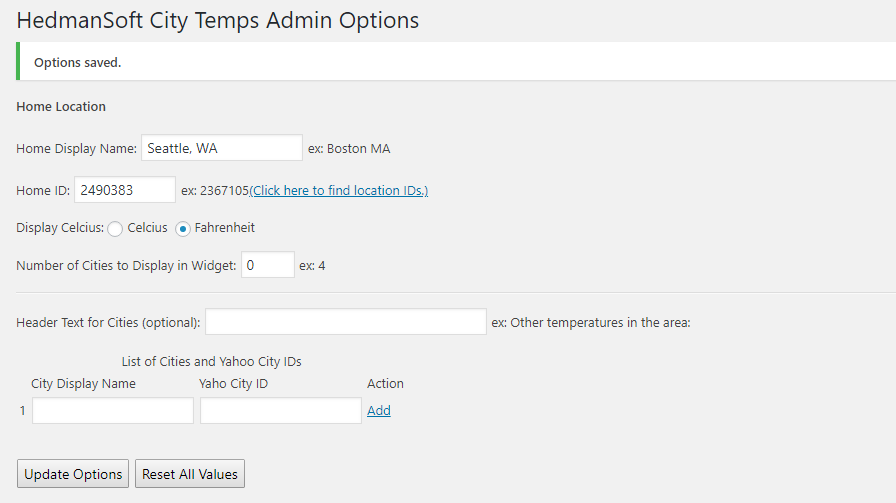Click the HedmanSoft City Temps Admin Options heading
The image size is (896, 503).
(218, 21)
